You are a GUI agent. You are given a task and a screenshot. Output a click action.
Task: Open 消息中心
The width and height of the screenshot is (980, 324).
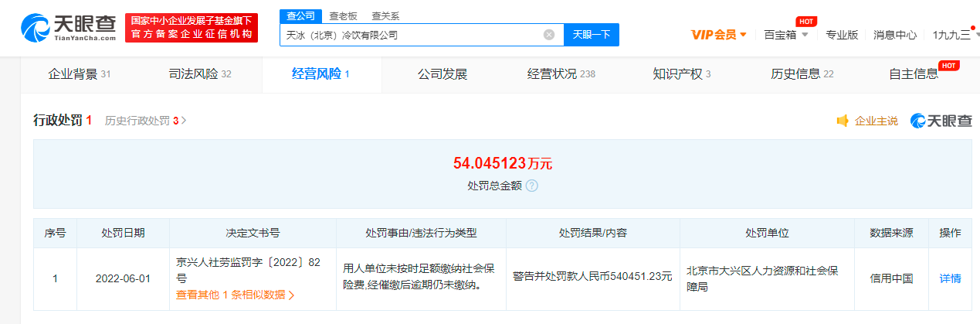click(895, 35)
